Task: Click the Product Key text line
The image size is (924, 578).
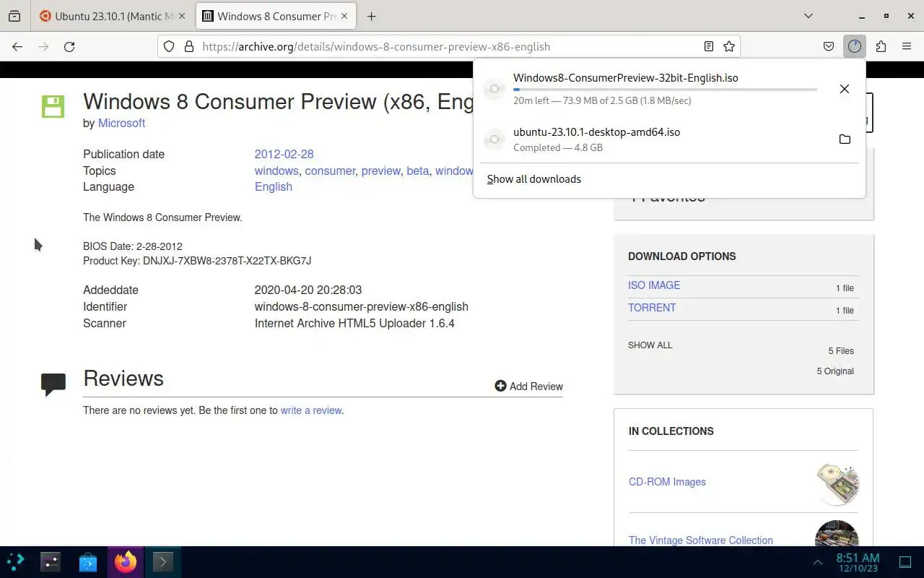Action: [x=197, y=261]
